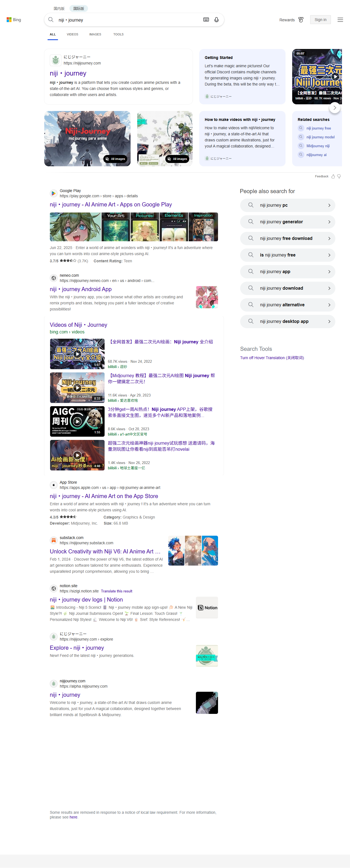Click the thumbs down feedback icon

coord(339,176)
